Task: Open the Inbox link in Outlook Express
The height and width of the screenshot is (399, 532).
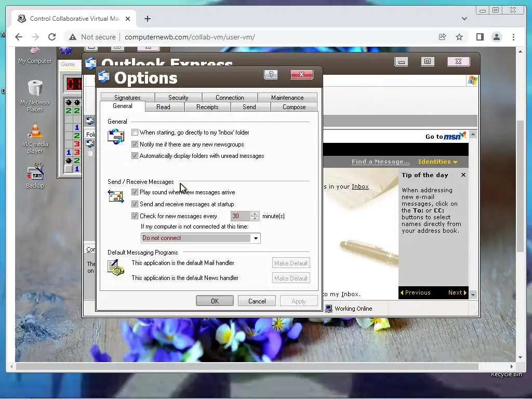Action: tap(360, 187)
